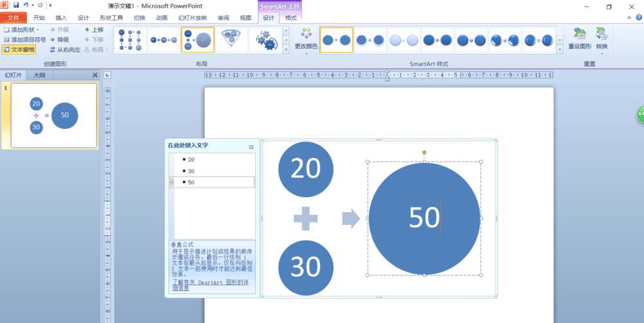Switch to the 开始 ribbon tab
Image resolution: width=644 pixels, height=323 pixels.
pyautogui.click(x=39, y=17)
